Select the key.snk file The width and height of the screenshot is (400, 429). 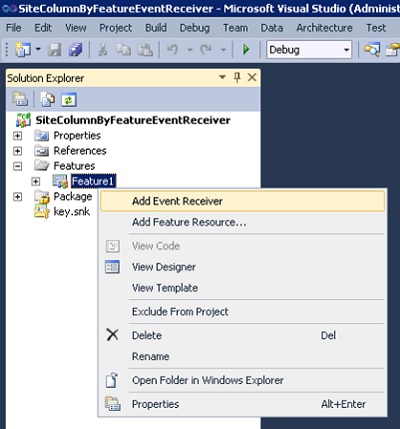[x=72, y=212]
